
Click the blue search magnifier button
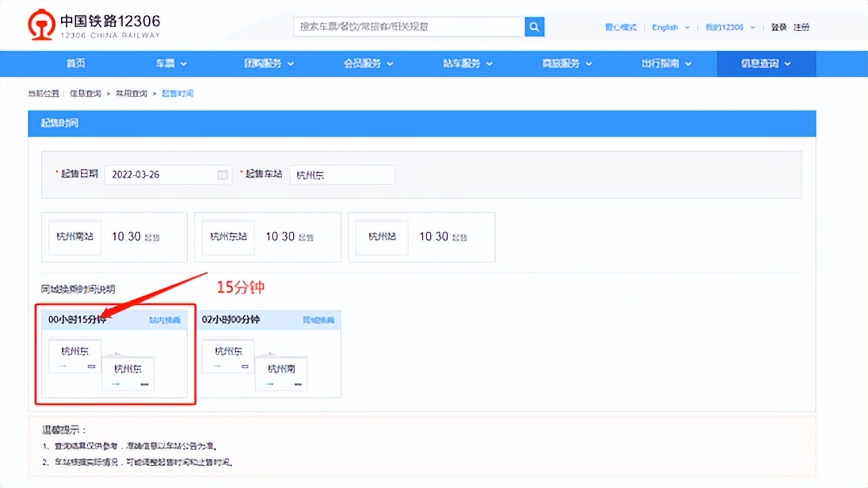534,26
